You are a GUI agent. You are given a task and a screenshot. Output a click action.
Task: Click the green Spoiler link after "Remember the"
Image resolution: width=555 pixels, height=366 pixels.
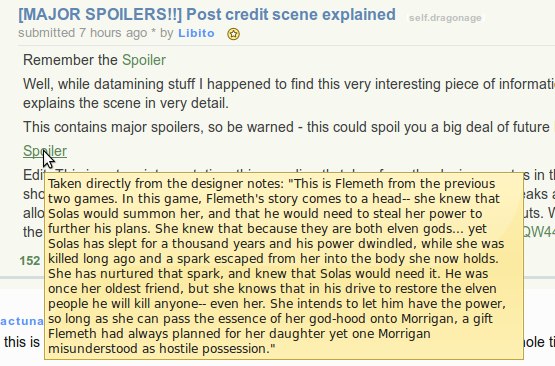[x=144, y=60]
